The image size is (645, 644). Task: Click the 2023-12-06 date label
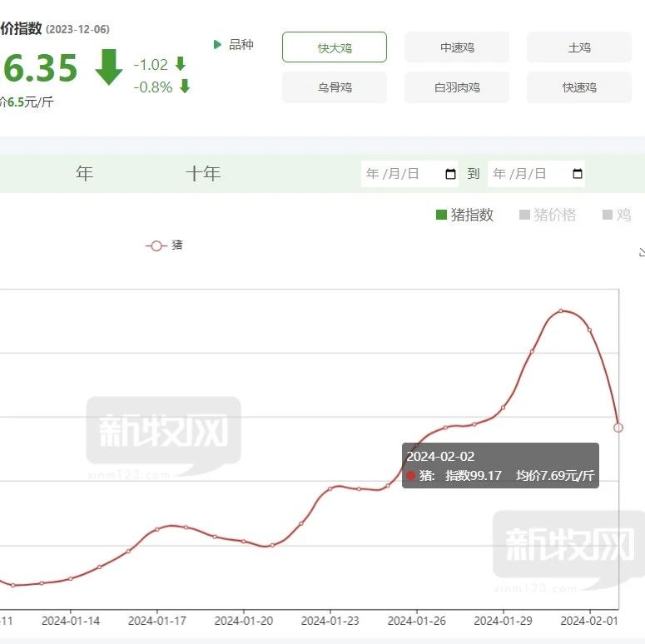coord(77,29)
